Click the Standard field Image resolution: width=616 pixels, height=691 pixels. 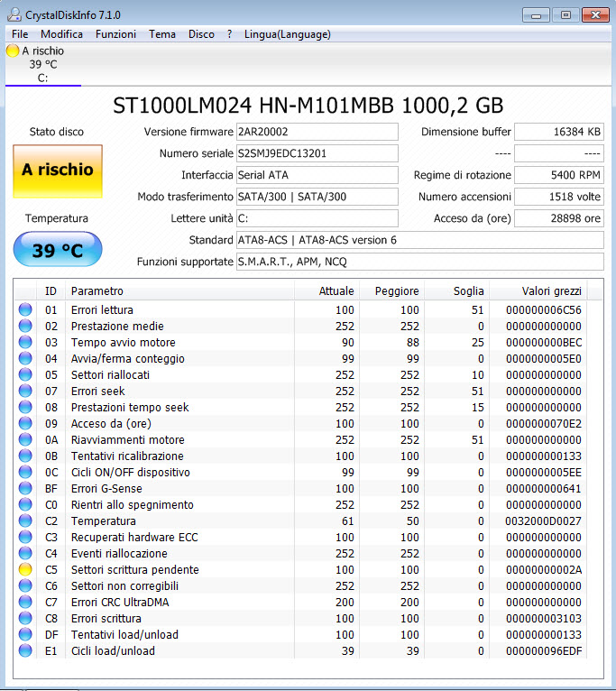pos(420,240)
